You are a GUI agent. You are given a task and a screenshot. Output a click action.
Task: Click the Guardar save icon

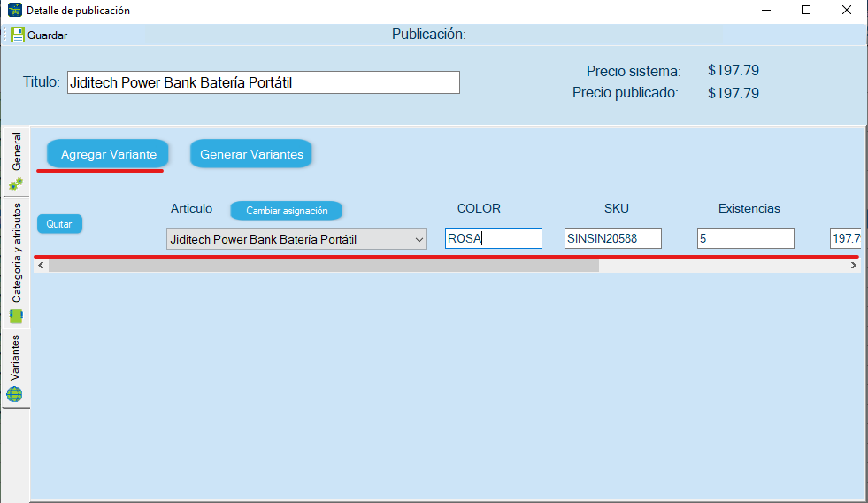(x=18, y=35)
